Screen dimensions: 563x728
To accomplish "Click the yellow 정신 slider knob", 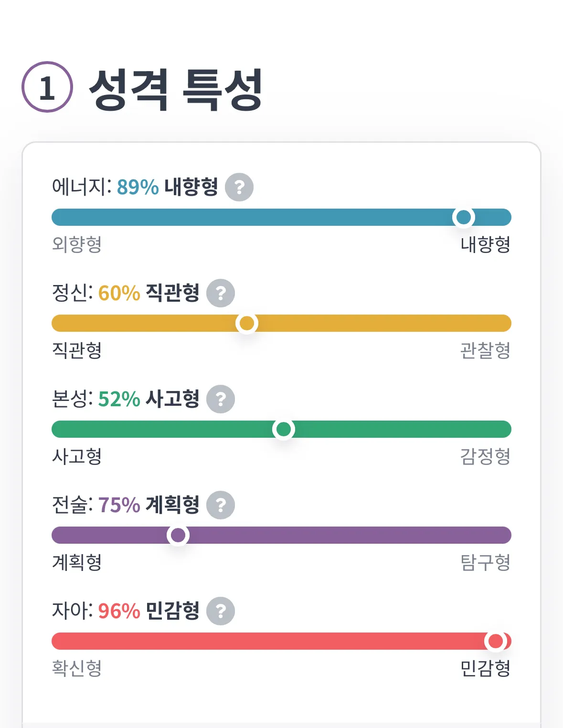I will click(x=246, y=323).
